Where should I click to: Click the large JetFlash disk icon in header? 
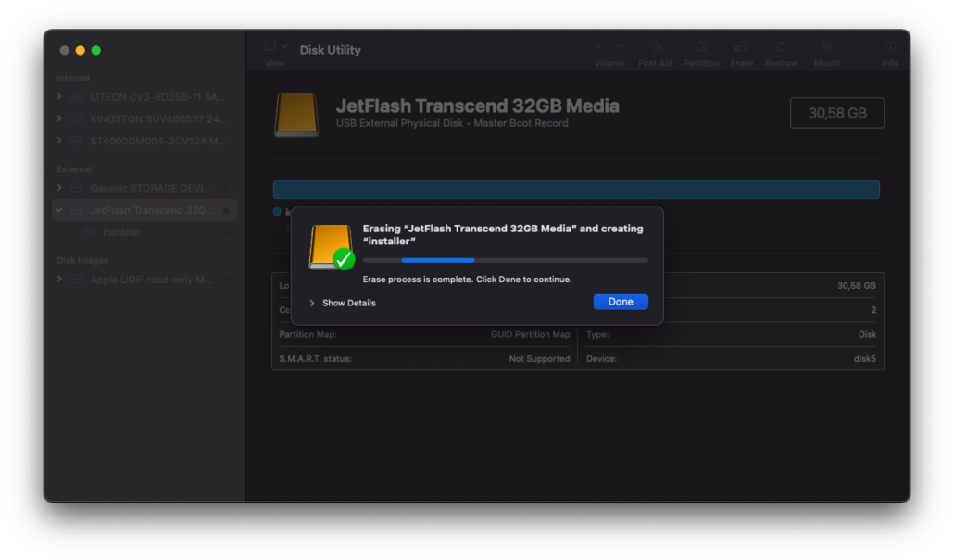(x=296, y=114)
